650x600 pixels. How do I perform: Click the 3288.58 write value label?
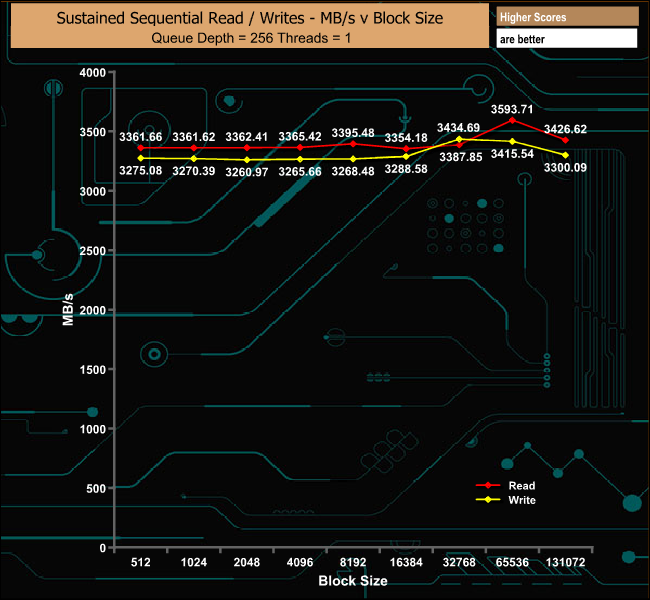[x=406, y=170]
